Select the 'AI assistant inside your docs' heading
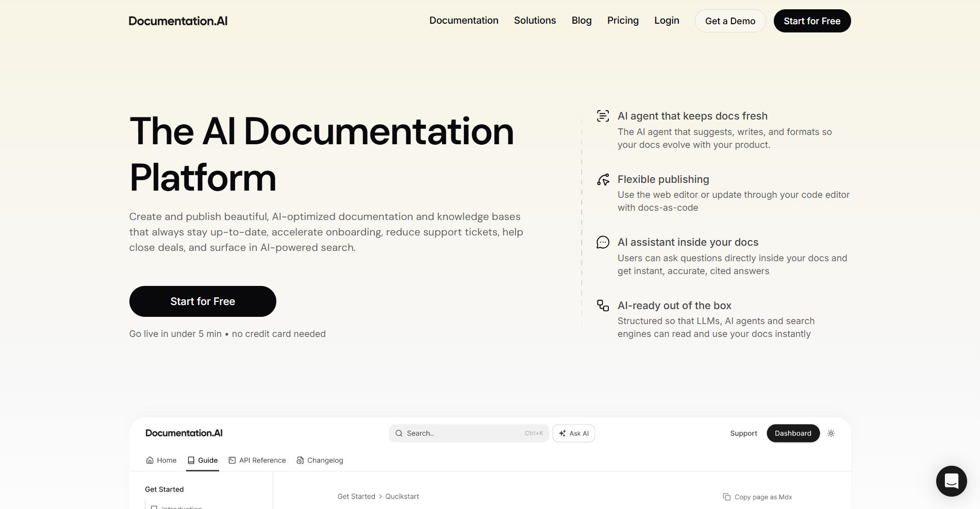 [688, 242]
